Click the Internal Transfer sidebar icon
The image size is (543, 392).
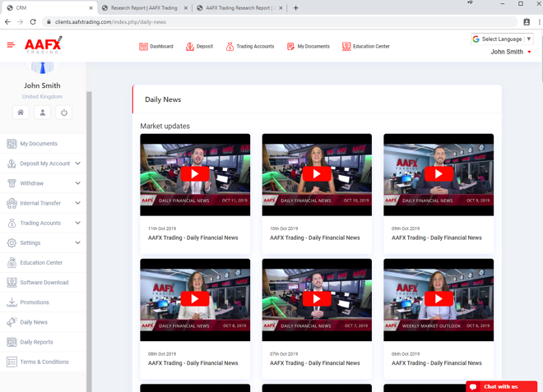12,203
